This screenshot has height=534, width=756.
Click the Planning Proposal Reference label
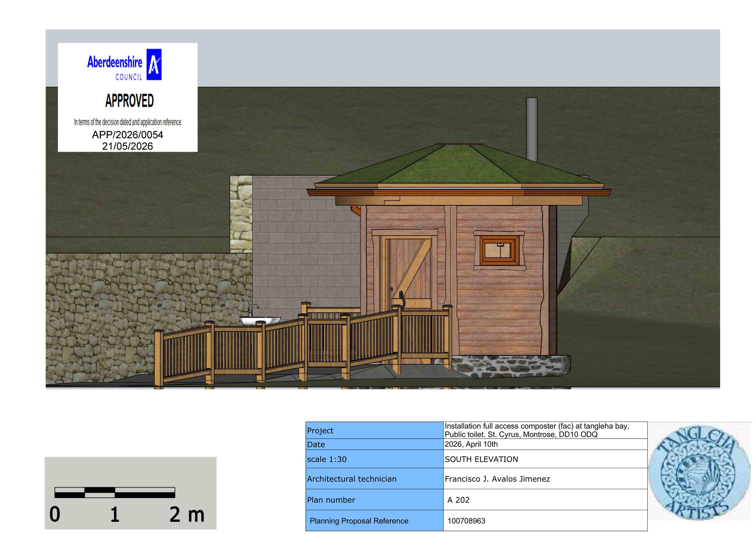(359, 521)
